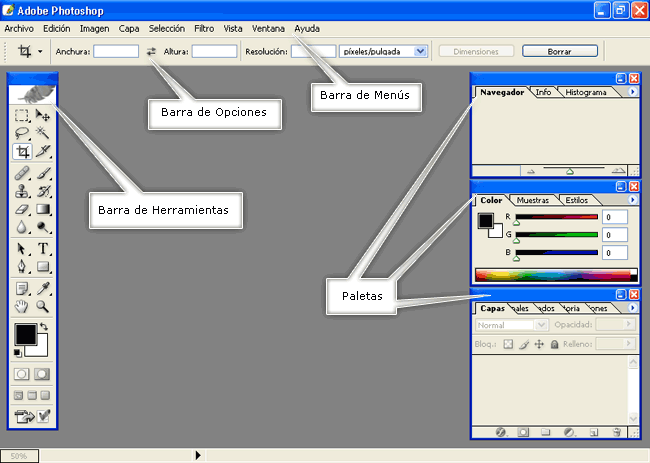Image resolution: width=650 pixels, height=463 pixels.
Task: Toggle lock transparent pixels in Capas
Action: click(x=508, y=344)
